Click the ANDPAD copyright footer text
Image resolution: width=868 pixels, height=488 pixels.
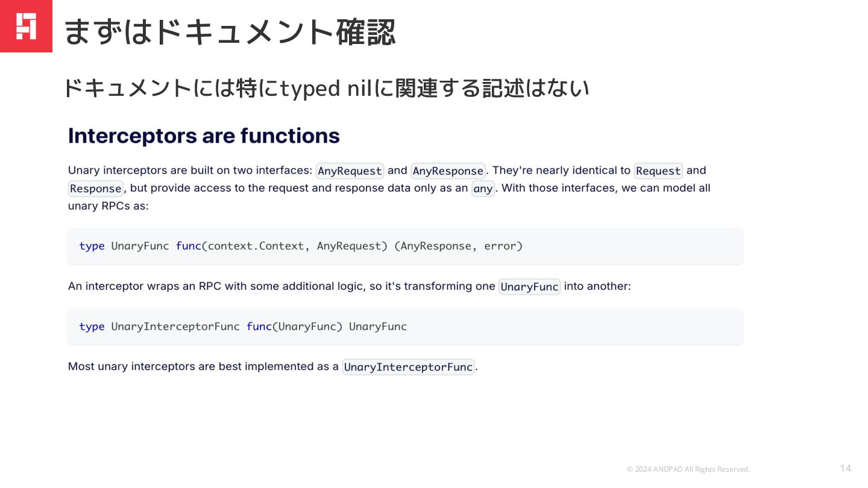(688, 469)
